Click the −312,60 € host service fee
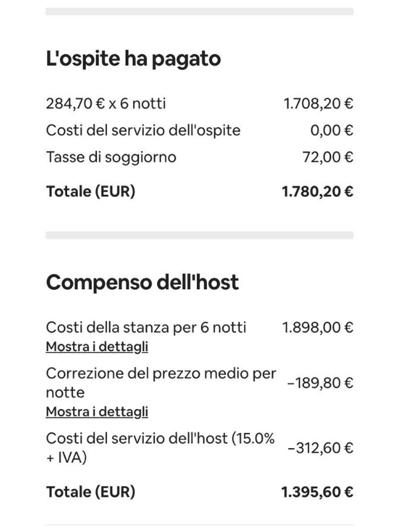This screenshot has width=399, height=532. (320, 448)
